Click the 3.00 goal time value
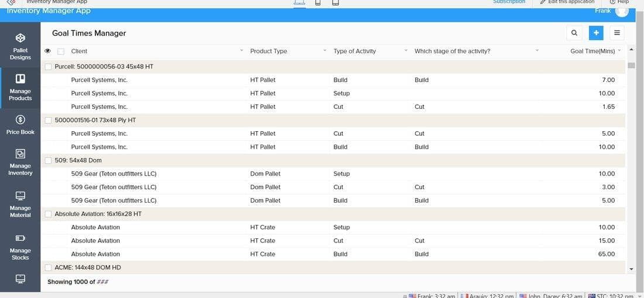 coord(608,187)
